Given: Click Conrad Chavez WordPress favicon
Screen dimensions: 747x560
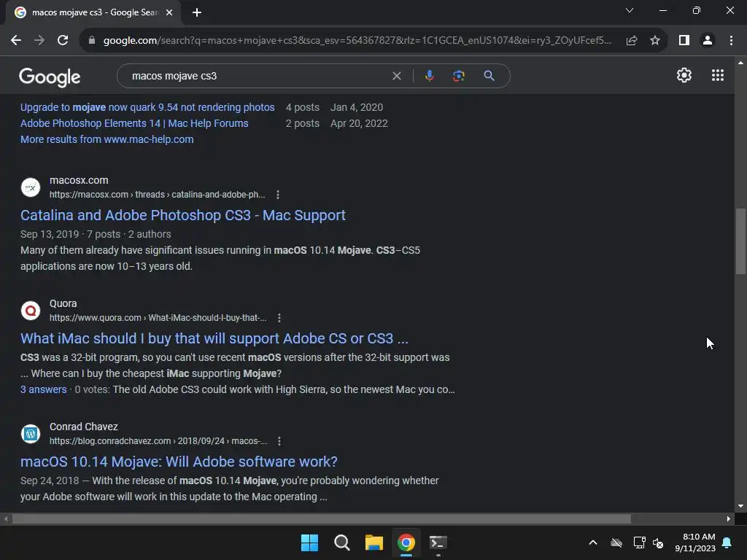Looking at the screenshot, I should (31, 434).
